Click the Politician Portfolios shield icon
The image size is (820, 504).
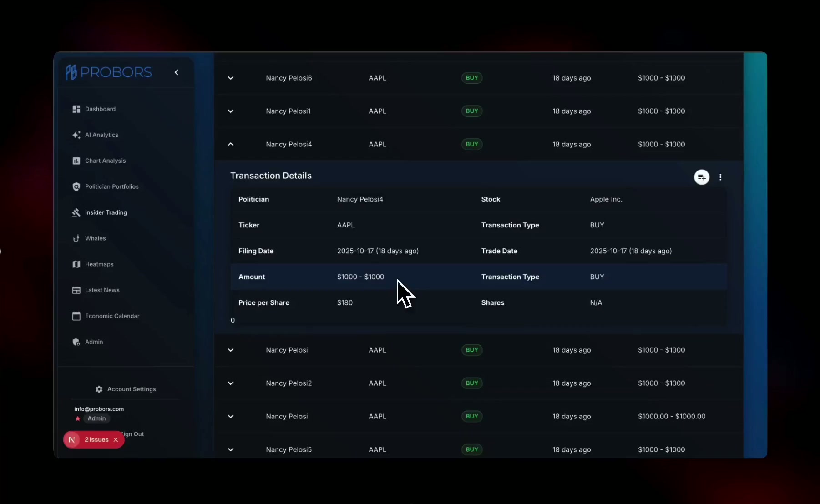76,187
